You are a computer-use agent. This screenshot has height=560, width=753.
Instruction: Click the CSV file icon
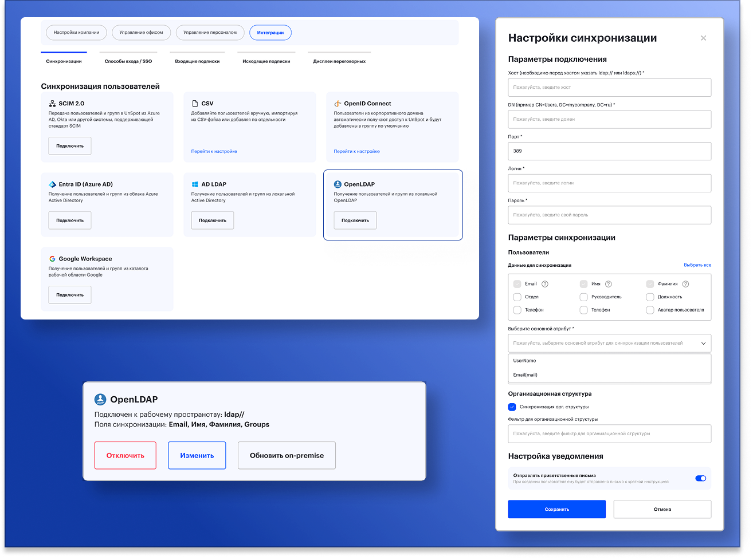195,104
